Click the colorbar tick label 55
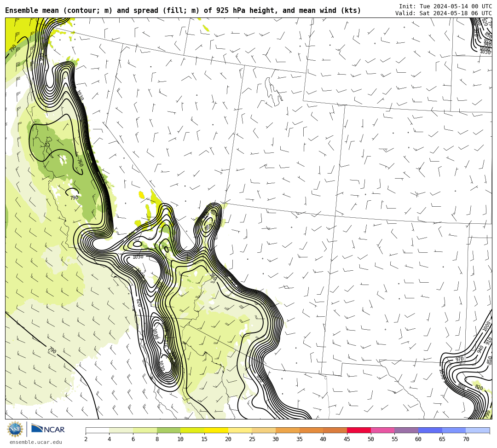497x448 pixels. tap(395, 439)
